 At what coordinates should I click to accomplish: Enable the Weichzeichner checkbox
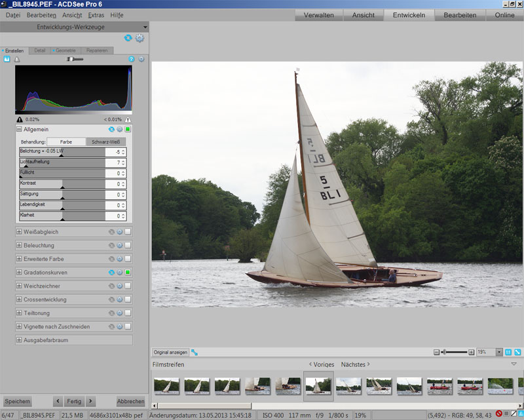tap(128, 286)
